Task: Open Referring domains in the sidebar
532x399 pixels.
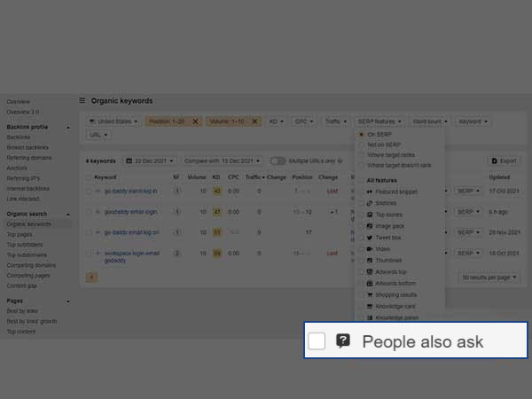Action: (x=29, y=158)
